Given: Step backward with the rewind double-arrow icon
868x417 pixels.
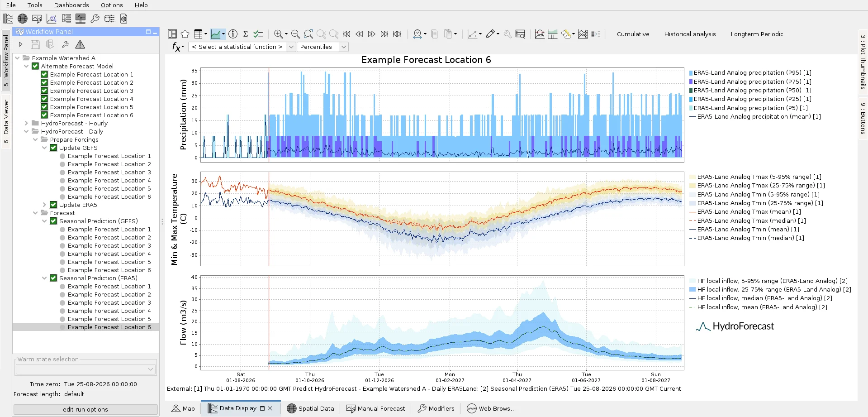Looking at the screenshot, I should tap(359, 34).
